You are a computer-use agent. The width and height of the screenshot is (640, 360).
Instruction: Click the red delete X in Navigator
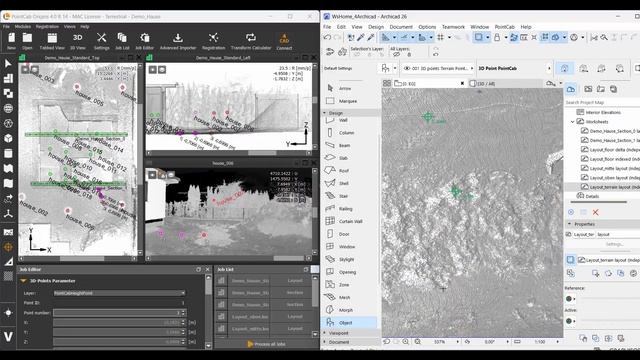click(x=596, y=212)
